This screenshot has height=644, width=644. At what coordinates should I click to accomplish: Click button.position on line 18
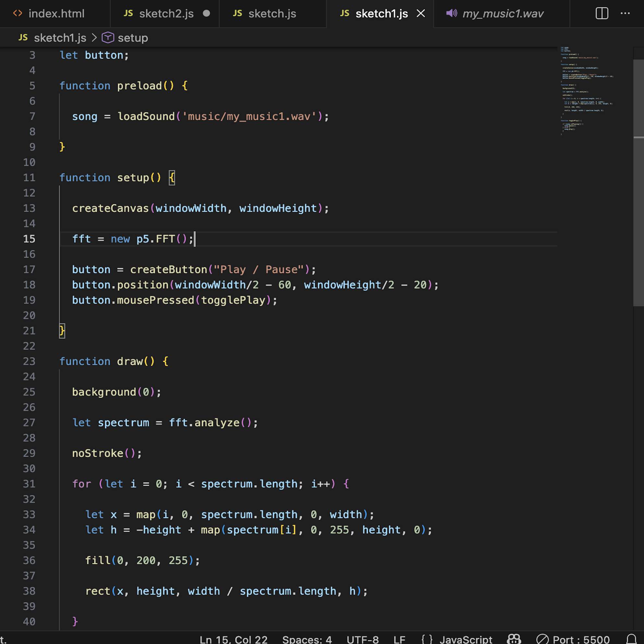pos(120,285)
